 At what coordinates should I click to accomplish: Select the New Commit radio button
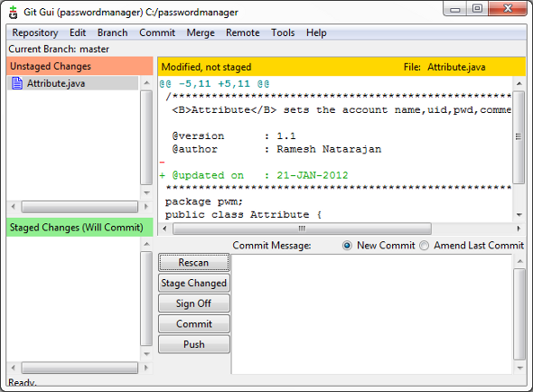[x=347, y=245]
